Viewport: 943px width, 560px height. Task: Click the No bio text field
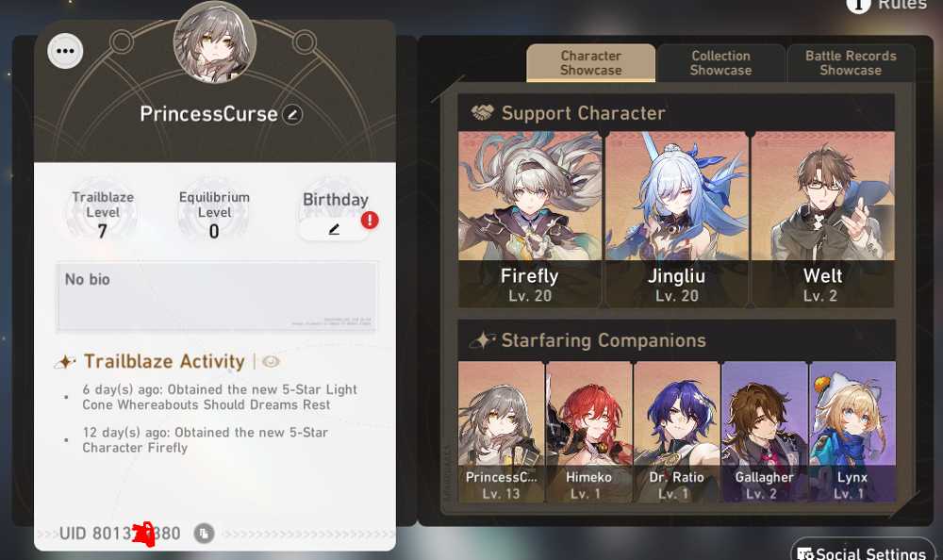click(x=217, y=295)
